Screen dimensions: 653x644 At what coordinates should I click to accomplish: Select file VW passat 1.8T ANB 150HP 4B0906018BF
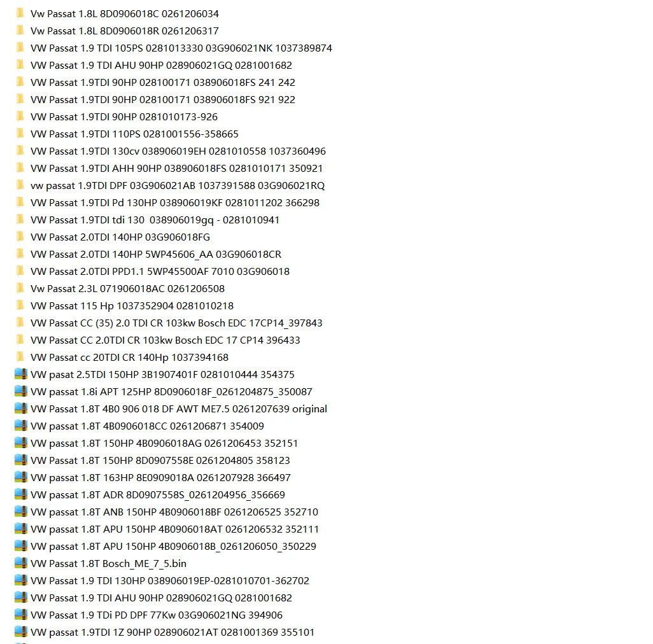click(x=174, y=512)
